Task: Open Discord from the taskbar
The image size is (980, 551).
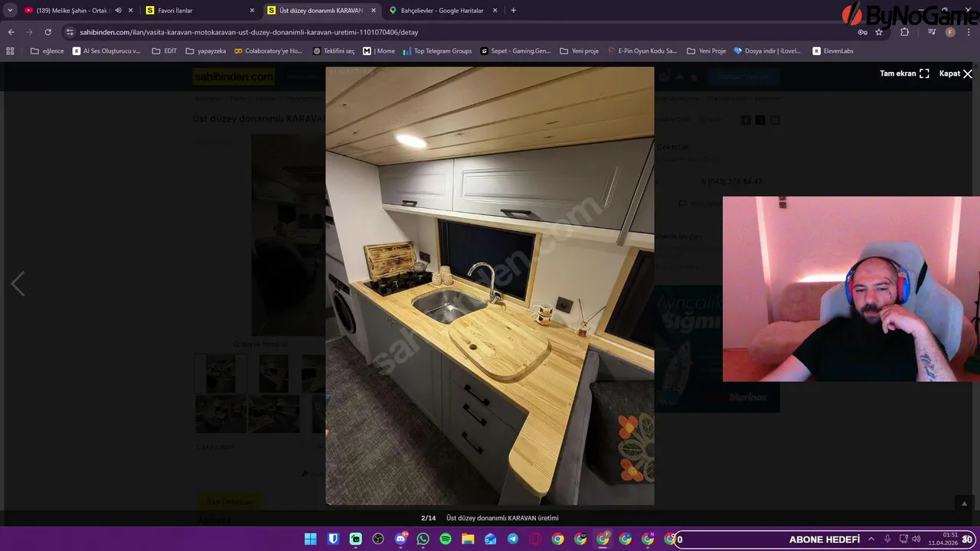Action: click(400, 539)
